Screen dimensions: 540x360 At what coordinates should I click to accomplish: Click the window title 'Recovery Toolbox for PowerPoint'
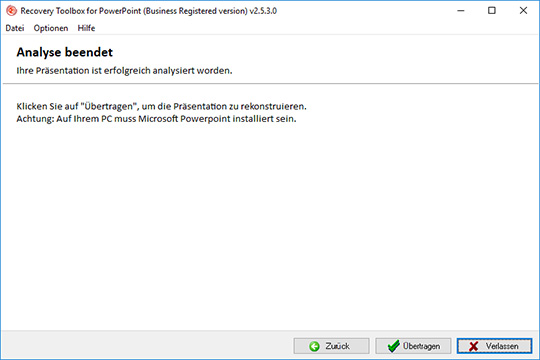148,11
